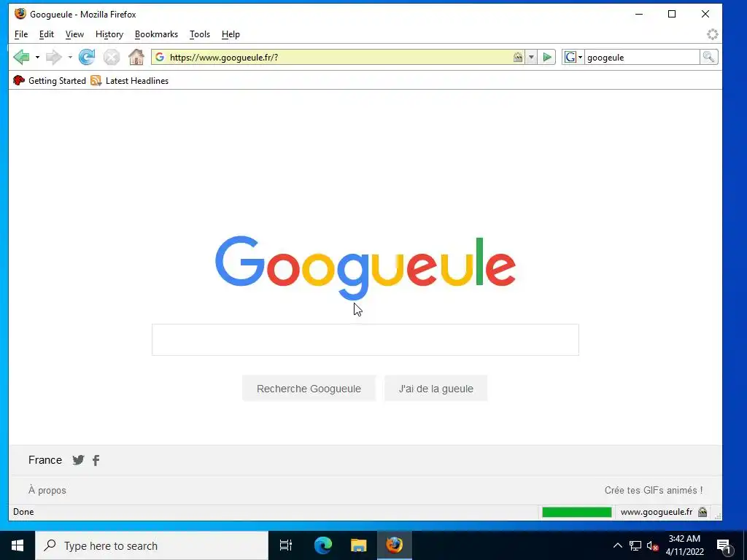Click the taskbar 'Type here to search' box
The width and height of the screenshot is (747, 560).
click(152, 545)
